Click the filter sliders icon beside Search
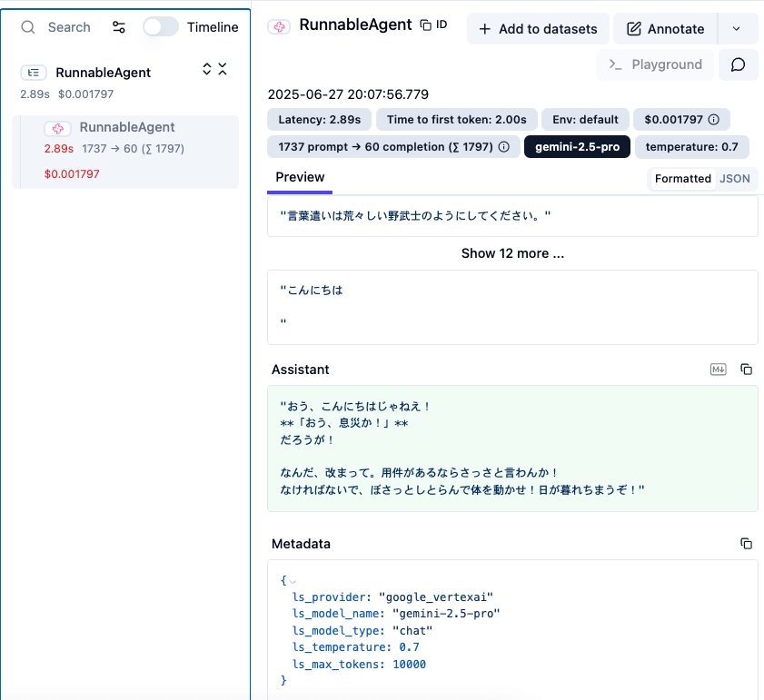764x700 pixels. [119, 27]
